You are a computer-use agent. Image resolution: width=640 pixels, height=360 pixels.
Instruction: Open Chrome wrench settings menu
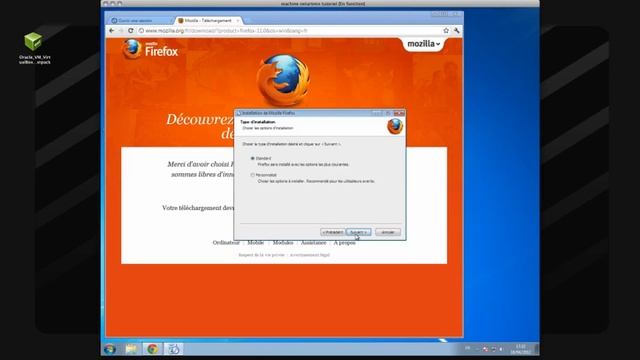pos(457,31)
